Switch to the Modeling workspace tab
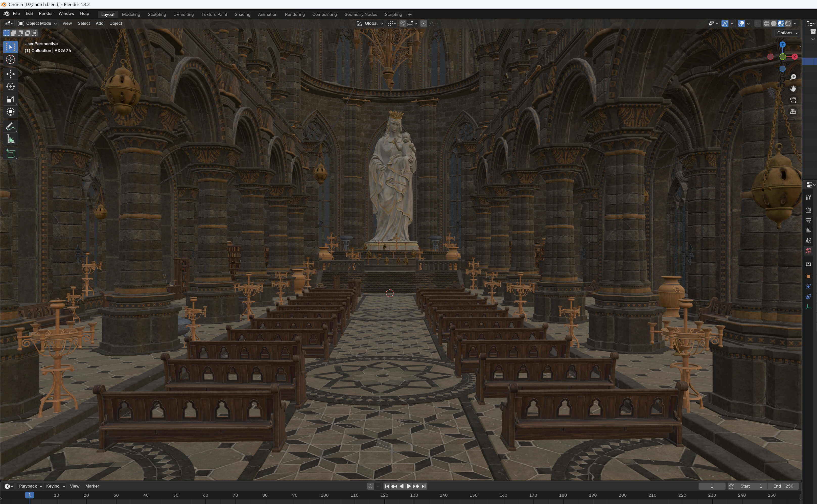 tap(131, 14)
